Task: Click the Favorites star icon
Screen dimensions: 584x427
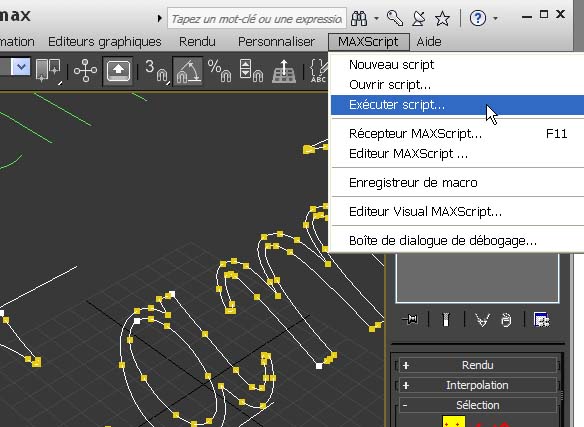Action: point(442,18)
